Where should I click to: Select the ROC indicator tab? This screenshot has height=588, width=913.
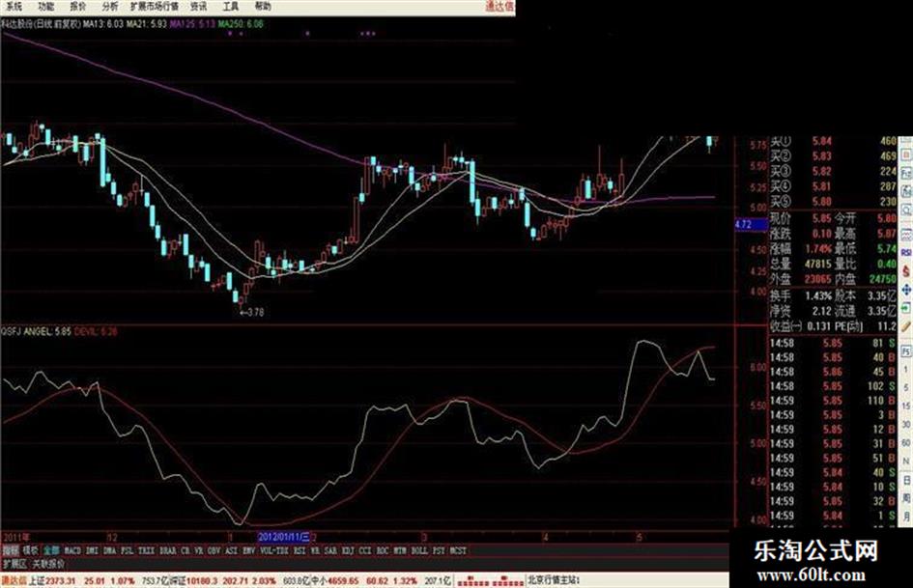383,550
